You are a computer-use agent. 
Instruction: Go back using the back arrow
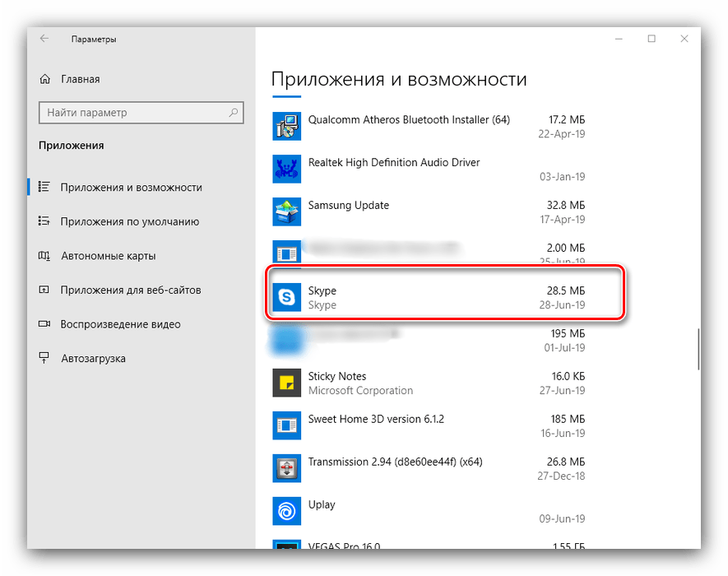[x=44, y=39]
